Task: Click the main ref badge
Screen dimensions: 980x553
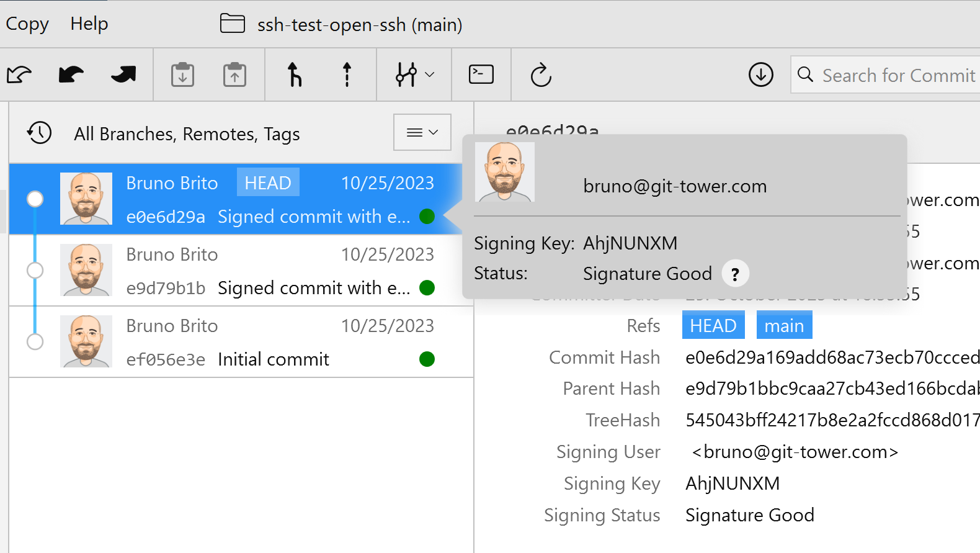Action: pos(784,325)
